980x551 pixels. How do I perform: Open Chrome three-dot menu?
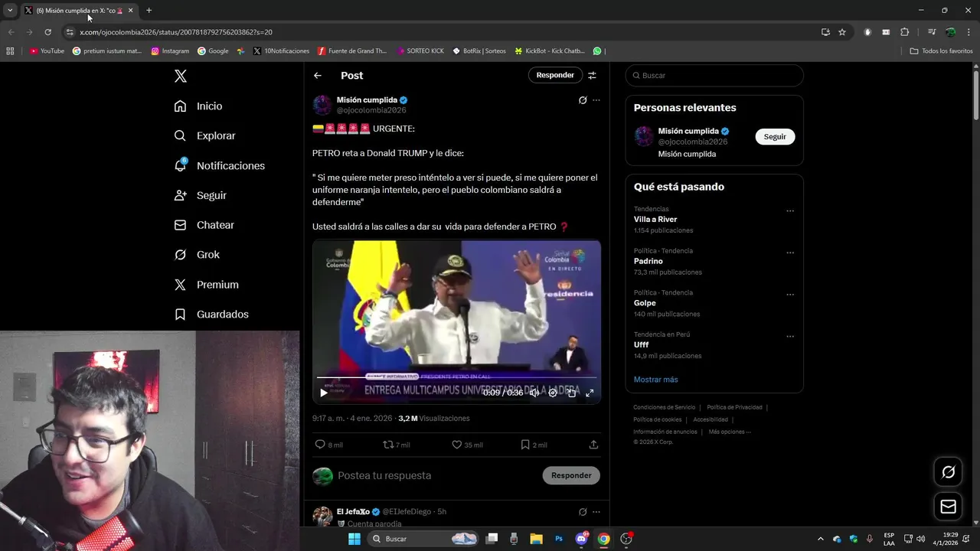tap(969, 32)
